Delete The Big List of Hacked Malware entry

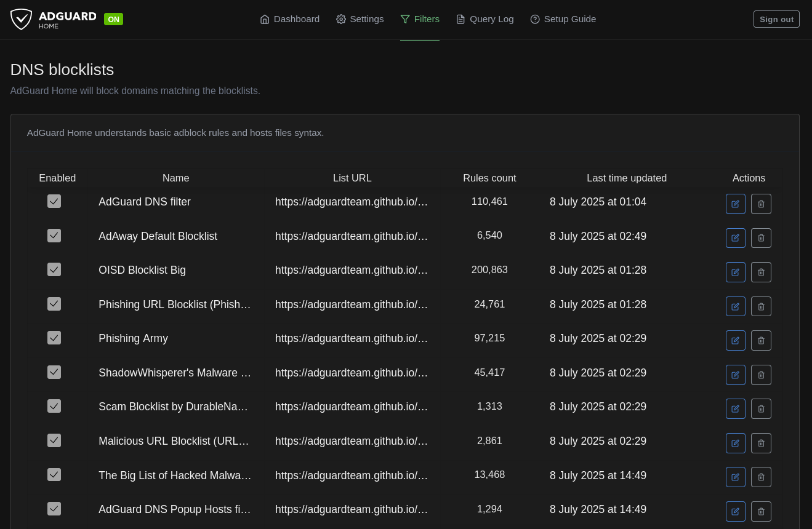(761, 477)
